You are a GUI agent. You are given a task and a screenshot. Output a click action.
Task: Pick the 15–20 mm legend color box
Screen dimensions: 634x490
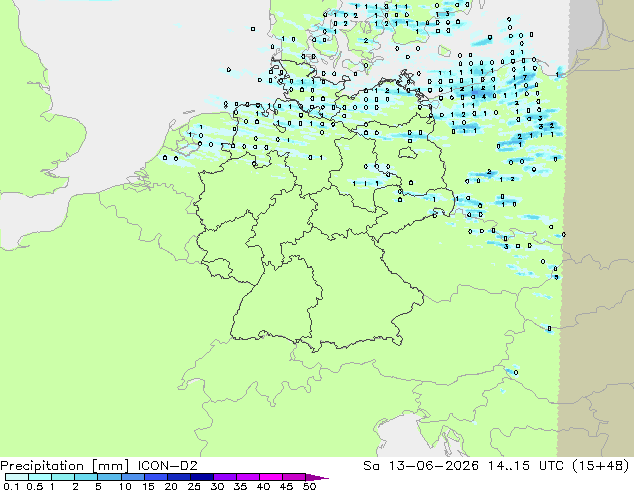tap(156, 477)
